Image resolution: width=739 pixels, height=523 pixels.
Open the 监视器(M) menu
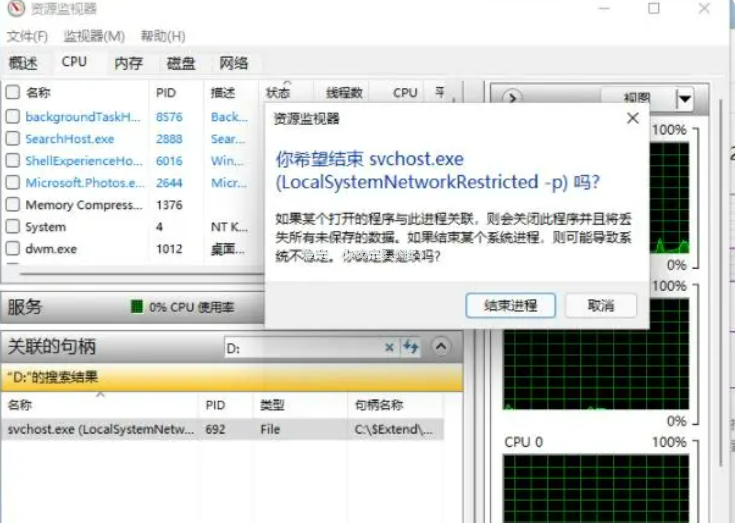click(x=94, y=36)
